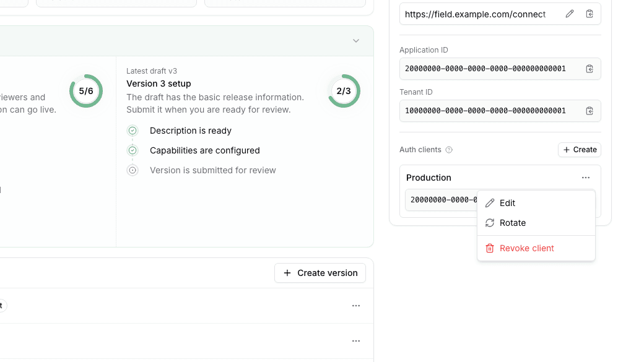The image size is (644, 362).
Task: Open first version row more options
Action: pyautogui.click(x=356, y=306)
